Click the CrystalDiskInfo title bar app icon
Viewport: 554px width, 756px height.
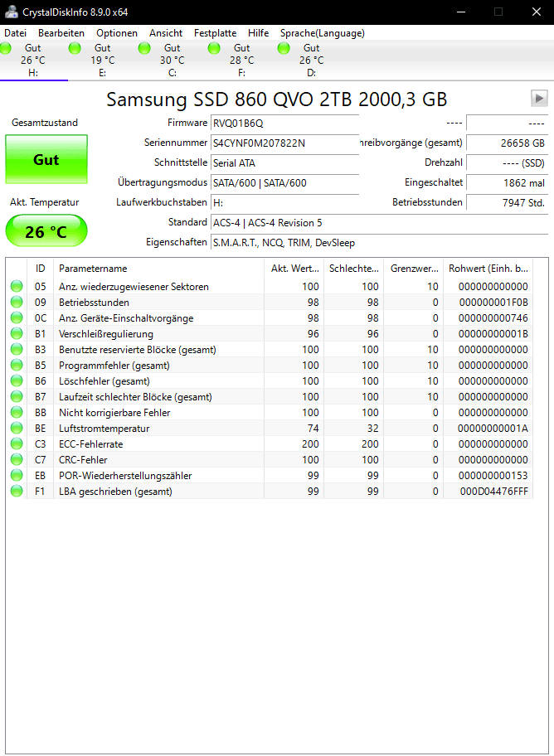coord(12,12)
